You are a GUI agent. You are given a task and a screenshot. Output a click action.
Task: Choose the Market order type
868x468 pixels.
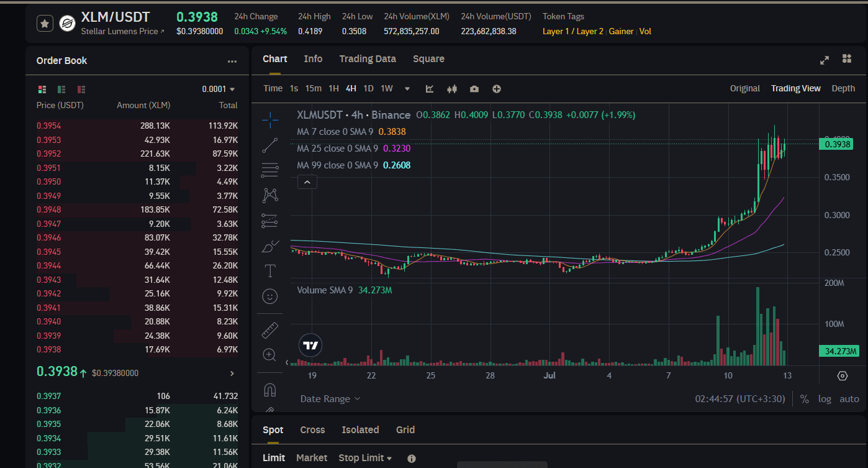click(x=312, y=458)
